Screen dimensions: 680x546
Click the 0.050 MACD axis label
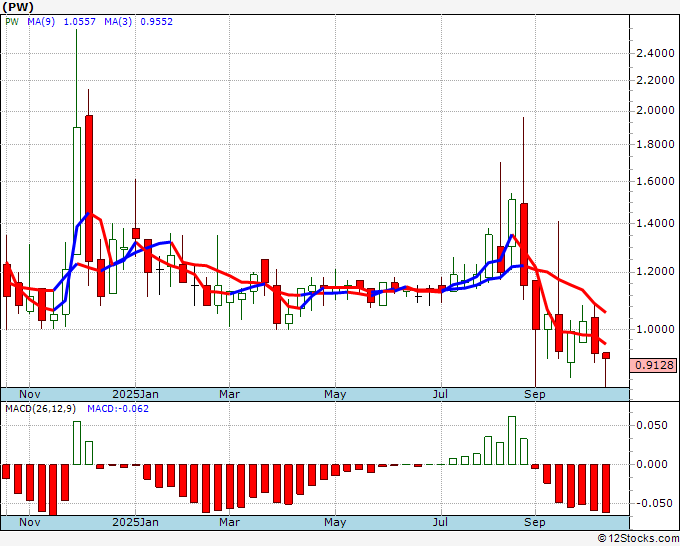[x=651, y=425]
